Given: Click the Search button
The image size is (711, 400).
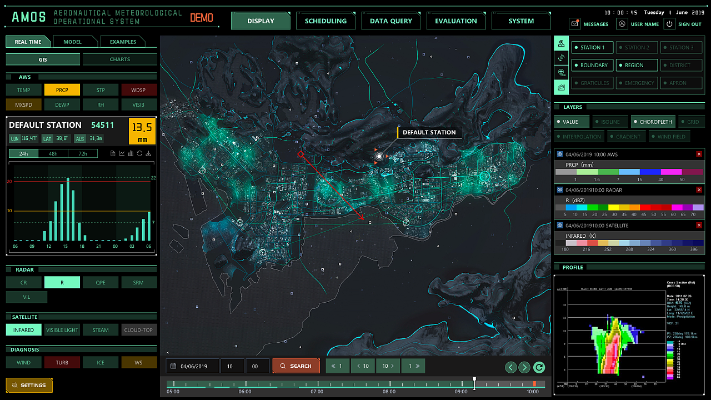Looking at the screenshot, I should (x=296, y=366).
